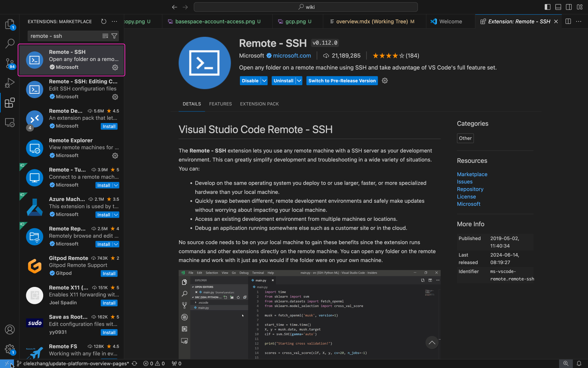Image resolution: width=588 pixels, height=368 pixels.
Task: Open the Explorer view in activity bar
Action: click(x=10, y=24)
